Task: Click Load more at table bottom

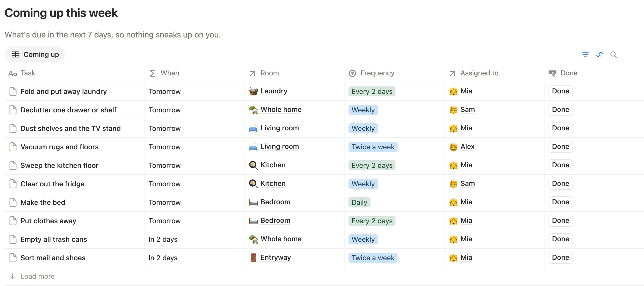Action: tap(32, 276)
